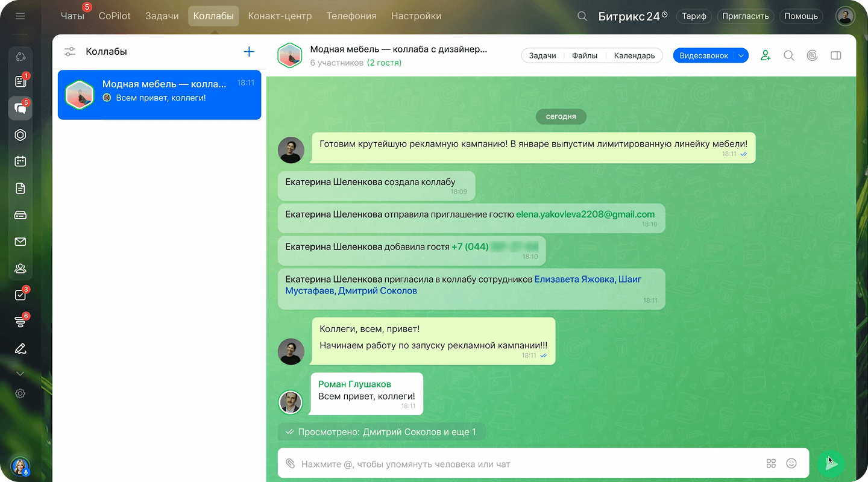Image resolution: width=868 pixels, height=482 pixels.
Task: Expand hidden sidebar items with chevron
Action: point(20,374)
